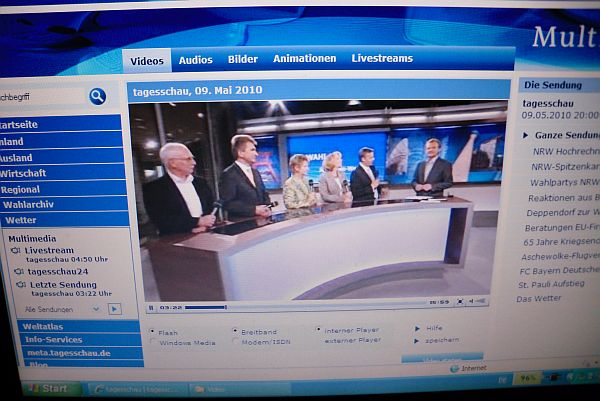Click the camera icon beside tagesschau24
Image resolution: width=600 pixels, height=401 pixels.
pyautogui.click(x=19, y=272)
